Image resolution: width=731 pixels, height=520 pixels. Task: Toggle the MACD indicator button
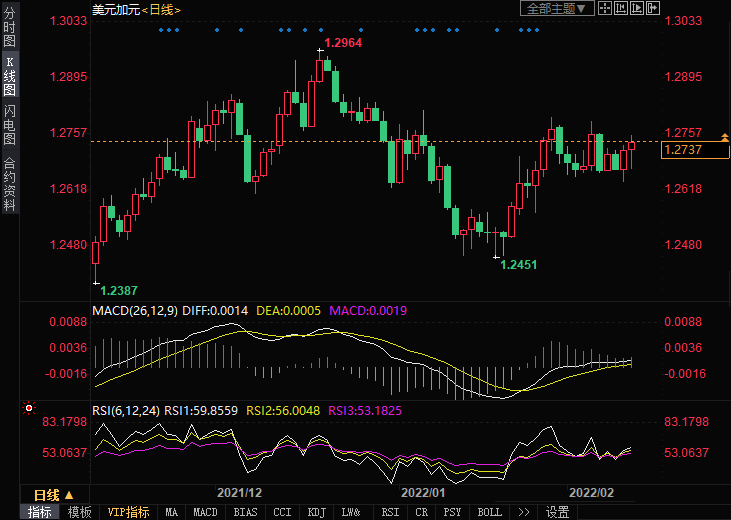coord(205,512)
